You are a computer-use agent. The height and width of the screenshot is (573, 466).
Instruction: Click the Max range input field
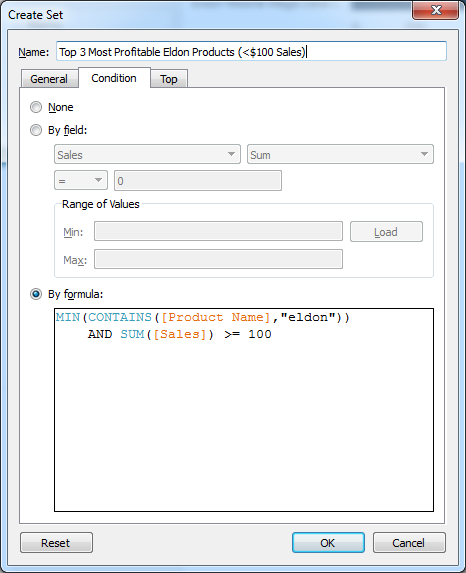coord(218,259)
